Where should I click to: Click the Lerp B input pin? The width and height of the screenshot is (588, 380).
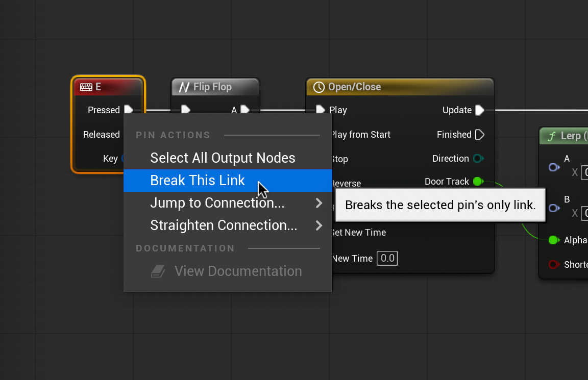553,208
